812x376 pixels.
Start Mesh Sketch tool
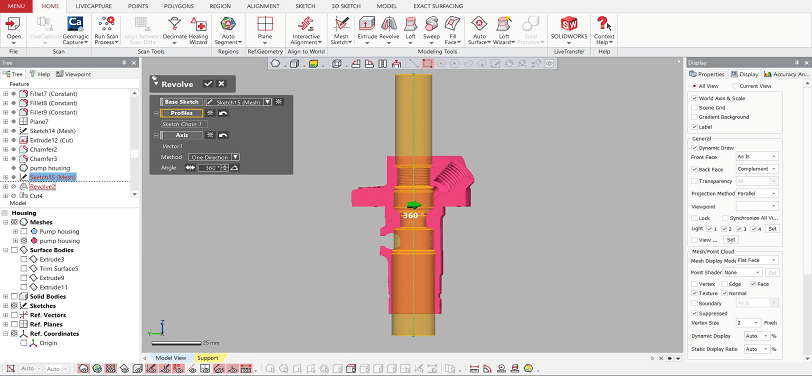coord(341,30)
